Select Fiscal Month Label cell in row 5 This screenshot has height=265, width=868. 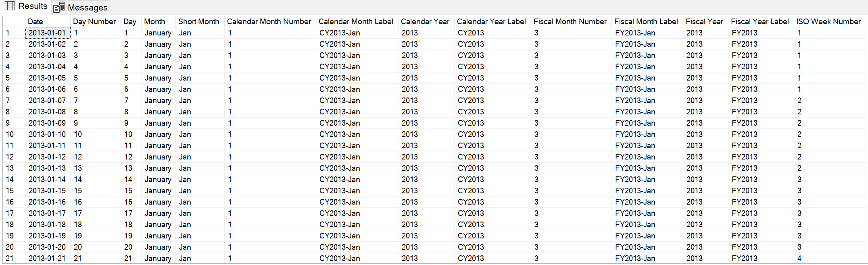pos(635,78)
